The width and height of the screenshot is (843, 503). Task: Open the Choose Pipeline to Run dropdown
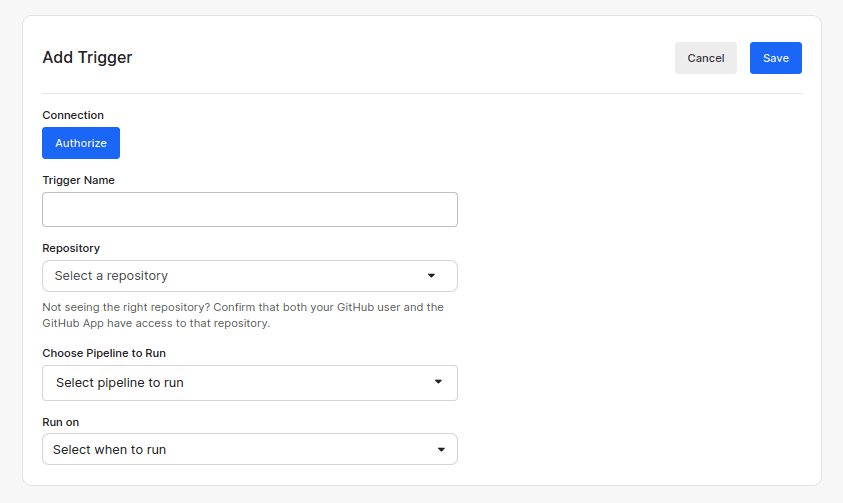point(250,383)
